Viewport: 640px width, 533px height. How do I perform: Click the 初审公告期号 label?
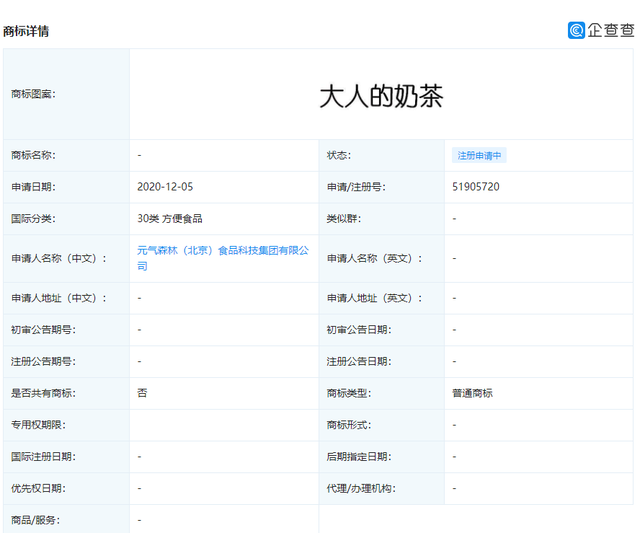point(43,330)
